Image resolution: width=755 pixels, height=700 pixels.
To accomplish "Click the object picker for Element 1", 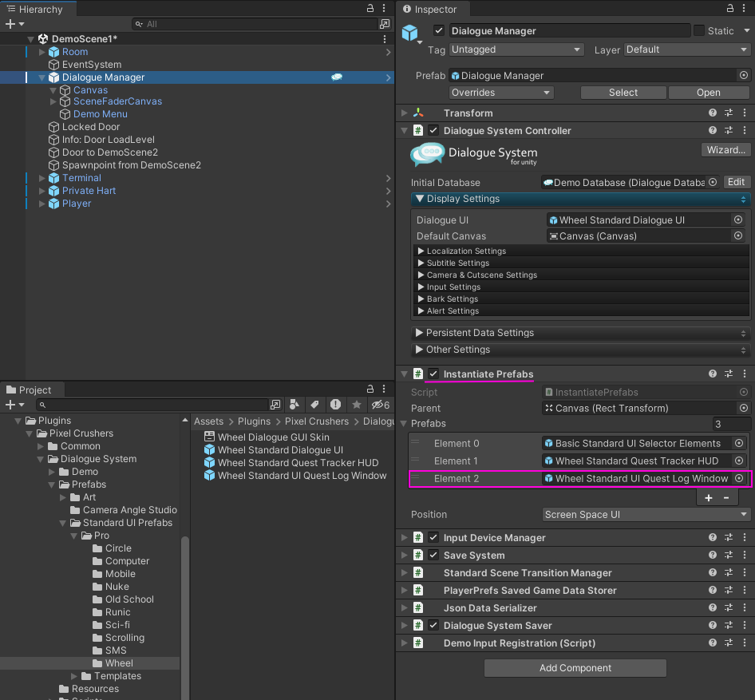I will [739, 461].
